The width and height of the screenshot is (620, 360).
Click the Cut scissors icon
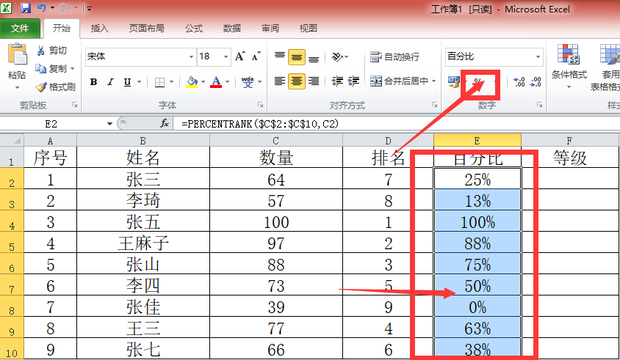pos(41,51)
